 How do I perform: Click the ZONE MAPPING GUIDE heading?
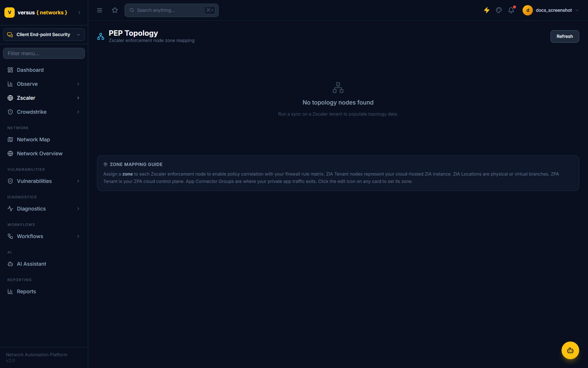(136, 164)
